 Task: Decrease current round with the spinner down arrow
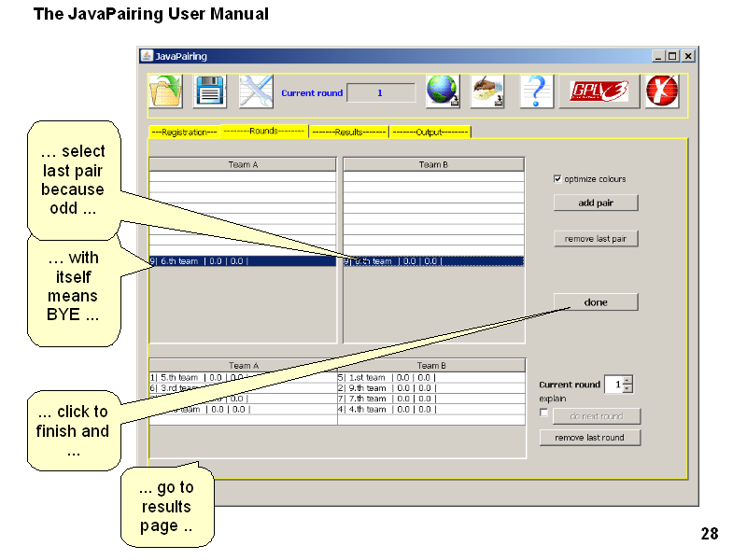pyautogui.click(x=627, y=388)
